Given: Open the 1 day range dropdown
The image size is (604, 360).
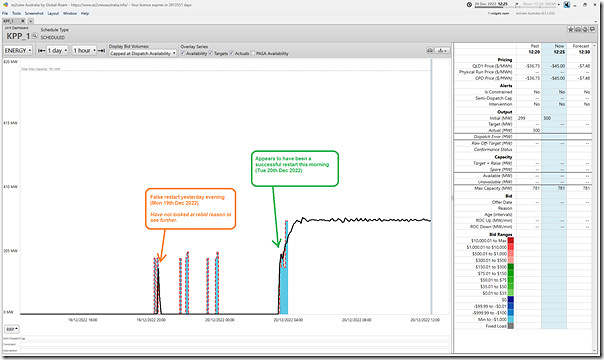Looking at the screenshot, I should [x=57, y=50].
